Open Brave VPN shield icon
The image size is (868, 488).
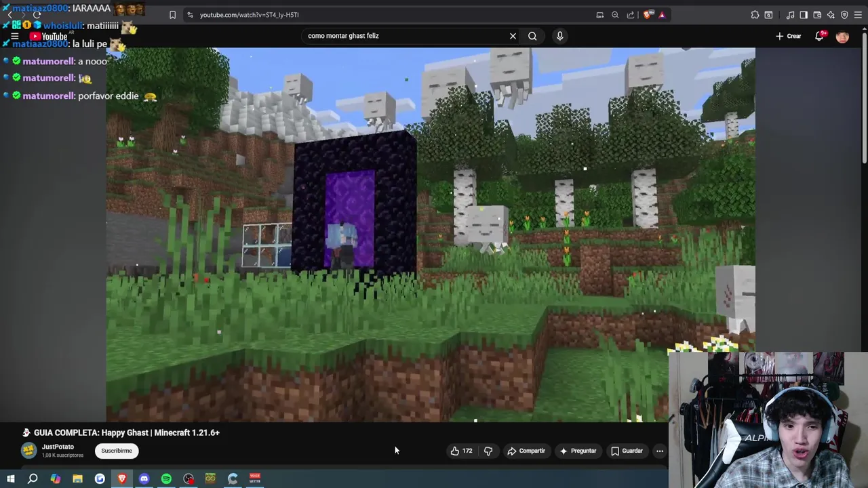(x=844, y=15)
